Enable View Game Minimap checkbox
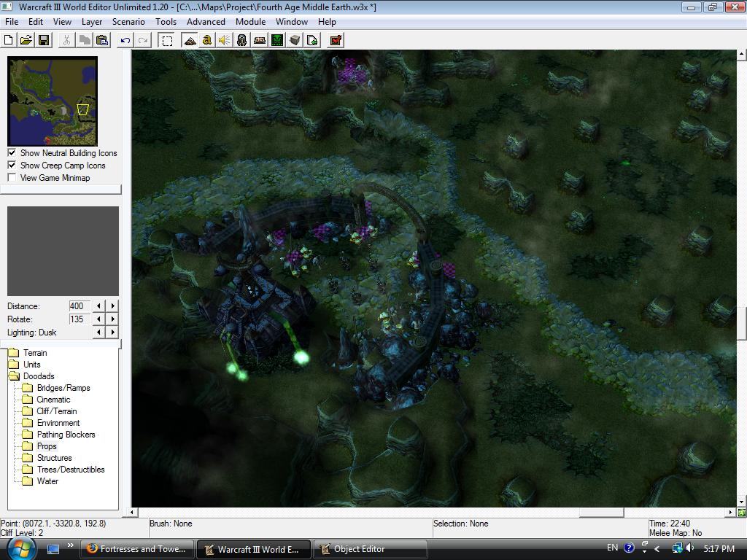The width and height of the screenshot is (747, 560). (12, 178)
